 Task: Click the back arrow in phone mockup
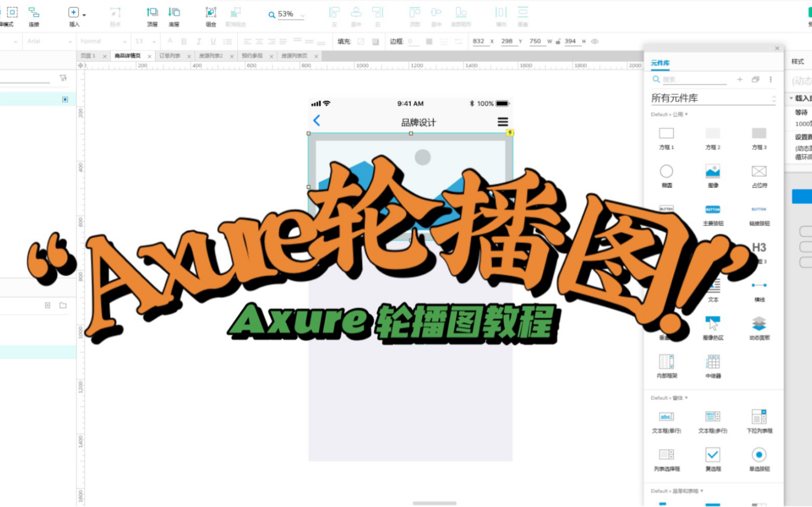point(316,121)
